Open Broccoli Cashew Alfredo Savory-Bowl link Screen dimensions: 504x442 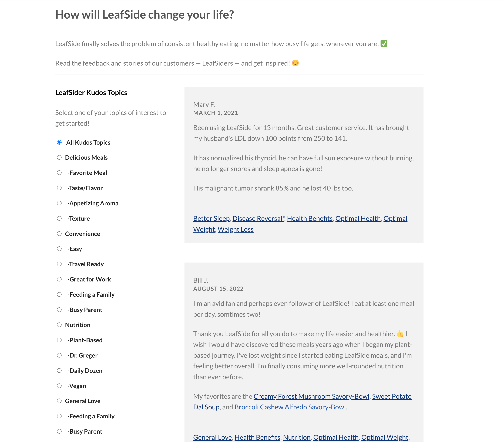coord(290,407)
